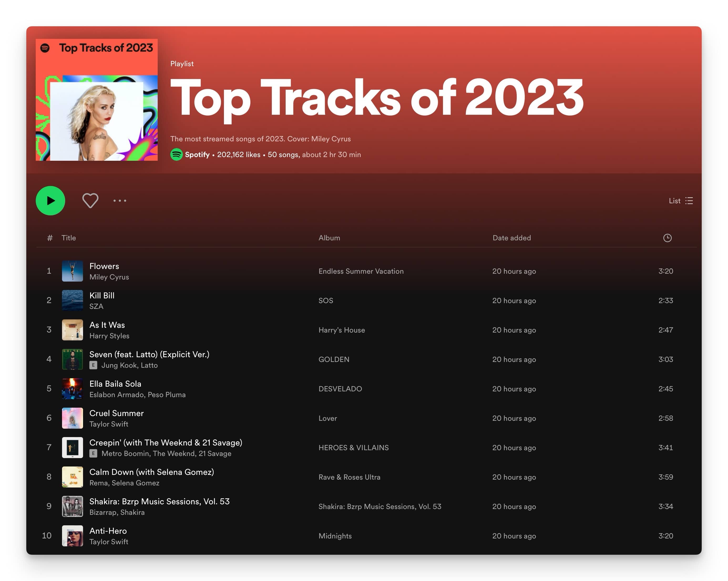Open artist Jung Kook
The image size is (728, 581).
[x=119, y=365]
